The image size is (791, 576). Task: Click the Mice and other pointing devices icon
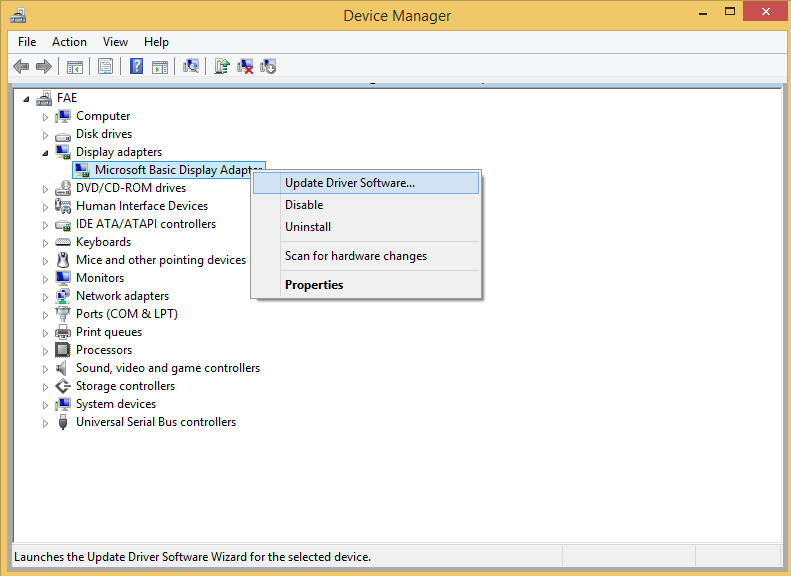coord(63,260)
